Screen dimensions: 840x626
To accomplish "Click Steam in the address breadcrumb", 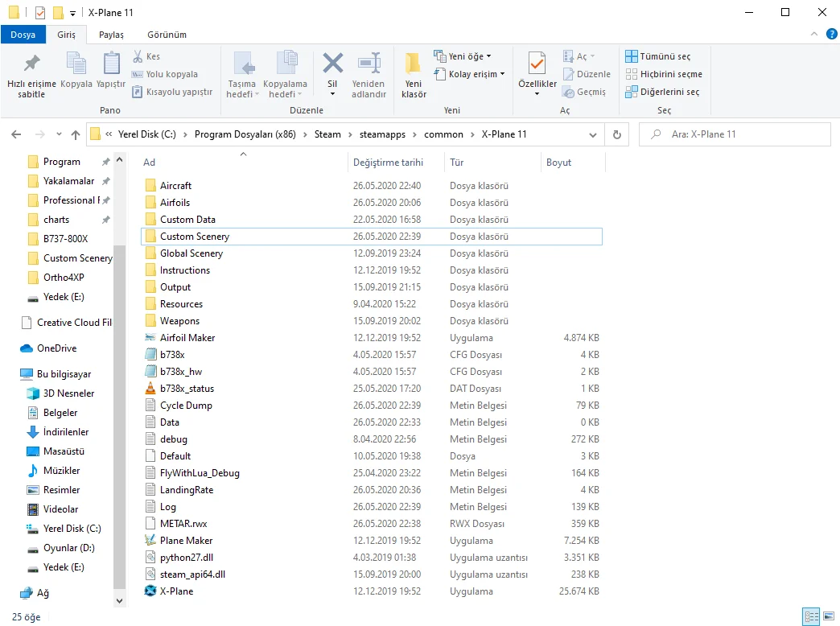I will (x=327, y=134).
